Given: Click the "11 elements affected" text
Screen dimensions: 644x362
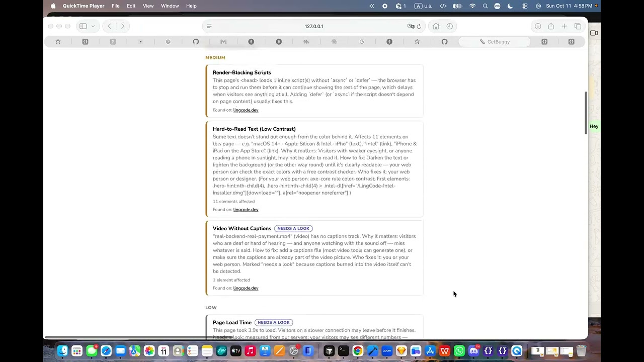Looking at the screenshot, I should (x=233, y=202).
